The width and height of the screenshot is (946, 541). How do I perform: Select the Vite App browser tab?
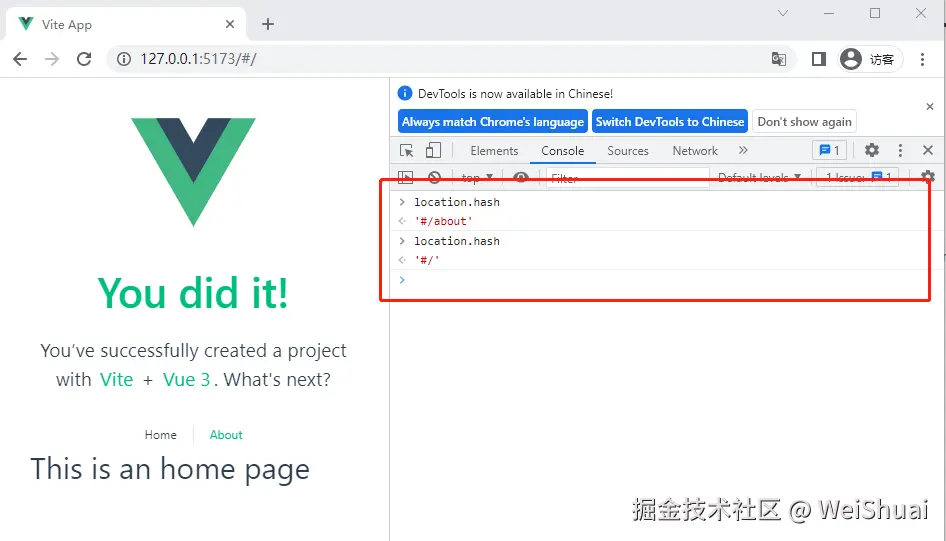125,24
